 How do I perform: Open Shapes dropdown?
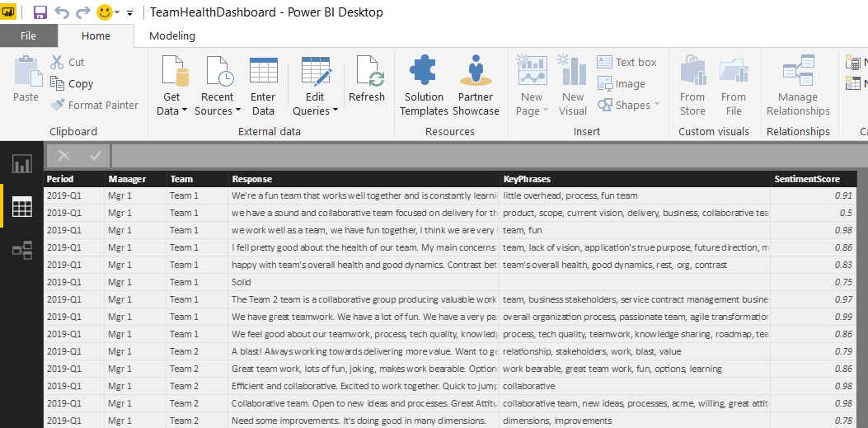(x=629, y=105)
